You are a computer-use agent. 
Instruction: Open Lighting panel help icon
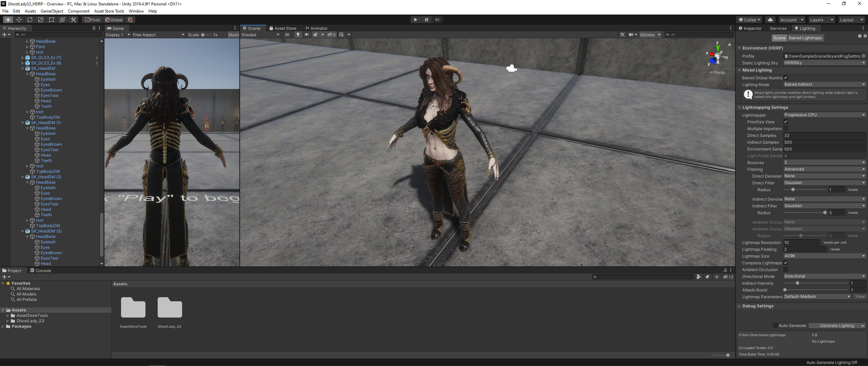860,36
